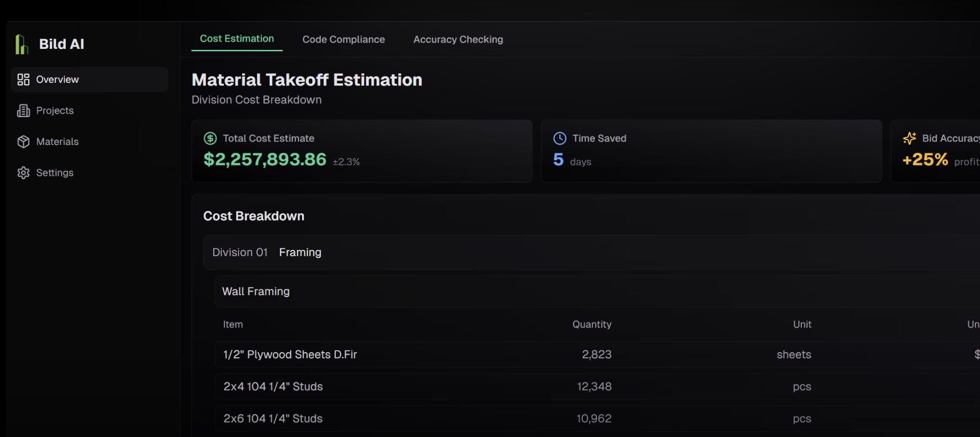
Task: Click the Material Takeoff Estimation title
Action: (307, 80)
